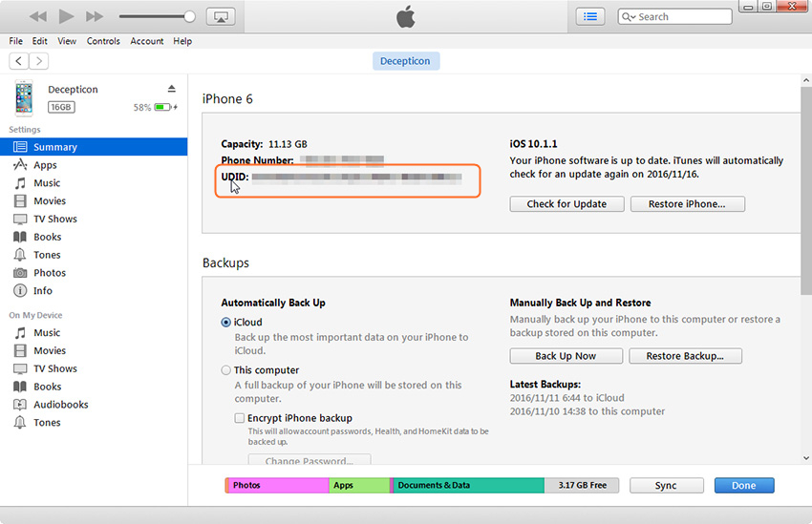The width and height of the screenshot is (812, 524).
Task: Open the AirPlay output icon
Action: [x=221, y=16]
